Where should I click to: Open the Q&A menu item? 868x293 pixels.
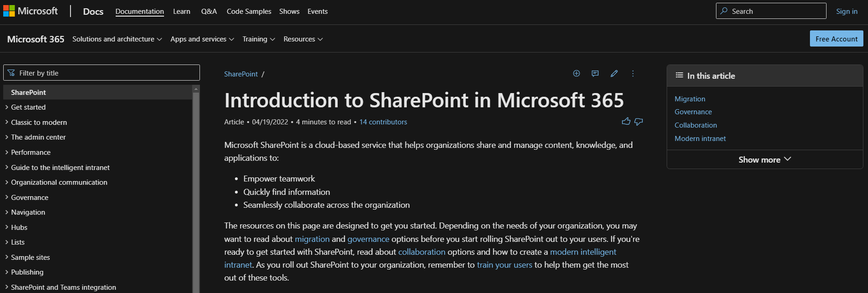[x=209, y=12]
